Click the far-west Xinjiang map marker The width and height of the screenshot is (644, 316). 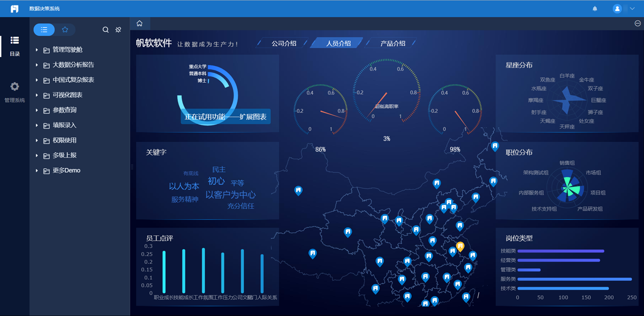click(x=298, y=191)
